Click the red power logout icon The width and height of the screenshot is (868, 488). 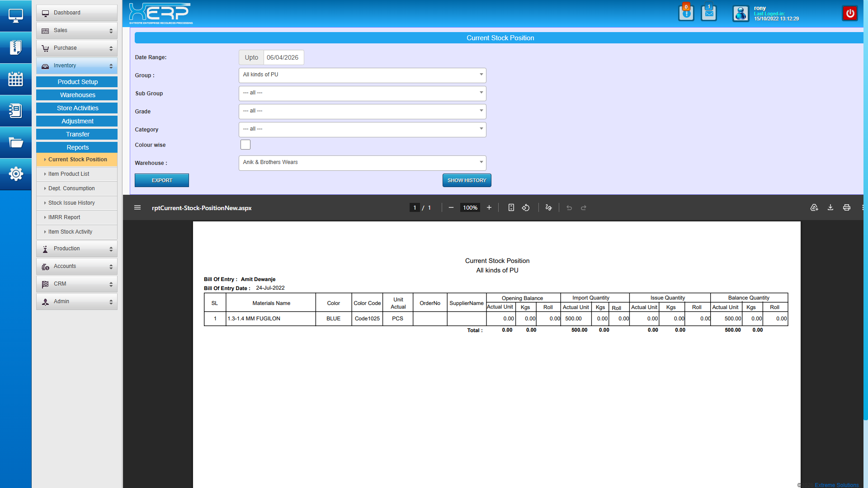pyautogui.click(x=850, y=14)
